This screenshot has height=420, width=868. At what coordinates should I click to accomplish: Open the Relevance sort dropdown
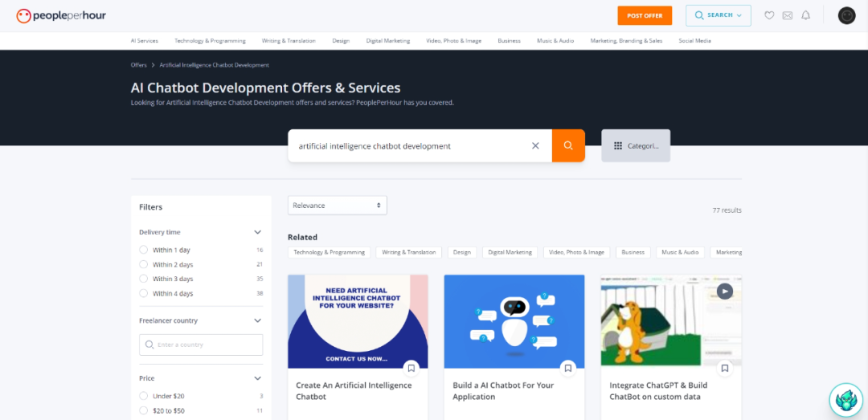pos(337,206)
